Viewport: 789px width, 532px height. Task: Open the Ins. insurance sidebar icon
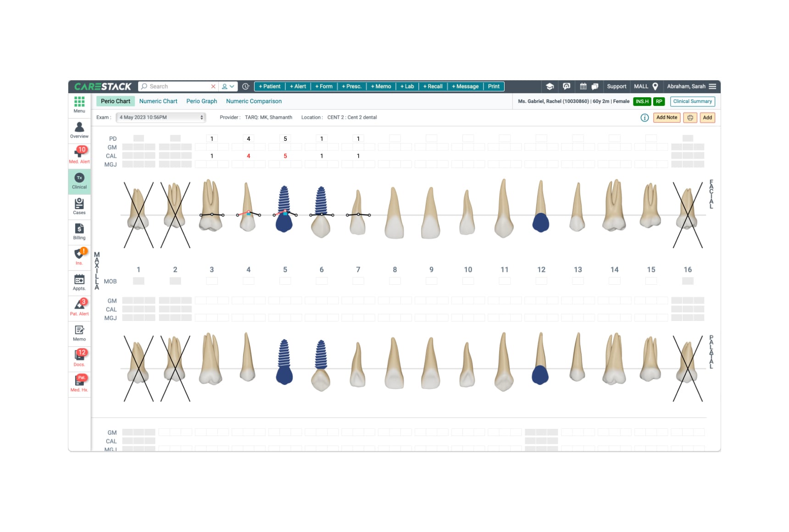(x=79, y=257)
